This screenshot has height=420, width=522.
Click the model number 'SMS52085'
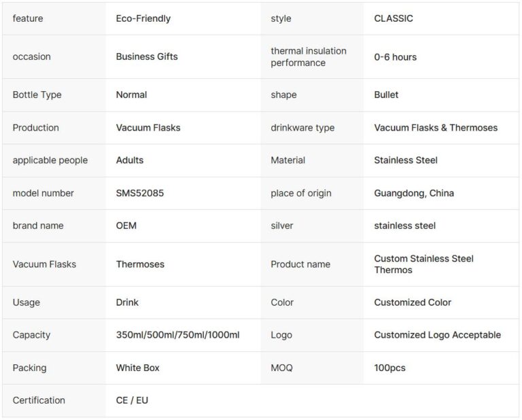point(140,193)
